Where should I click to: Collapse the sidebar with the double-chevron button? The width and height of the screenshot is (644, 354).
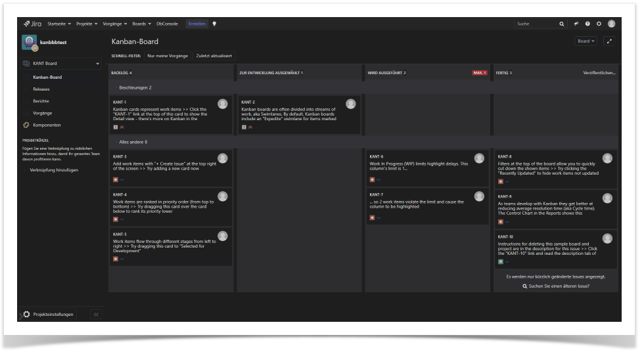tap(96, 315)
